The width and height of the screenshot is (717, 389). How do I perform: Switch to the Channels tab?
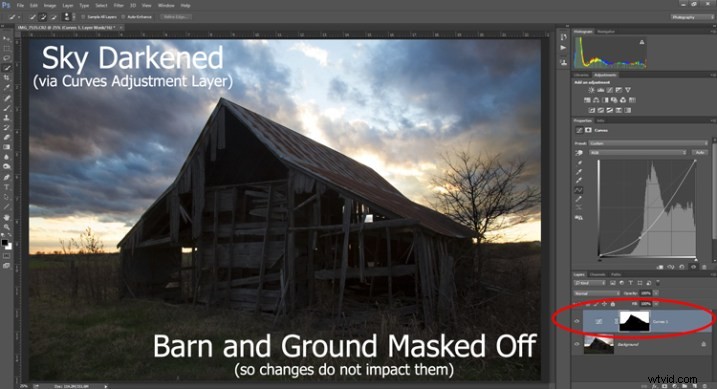[597, 274]
